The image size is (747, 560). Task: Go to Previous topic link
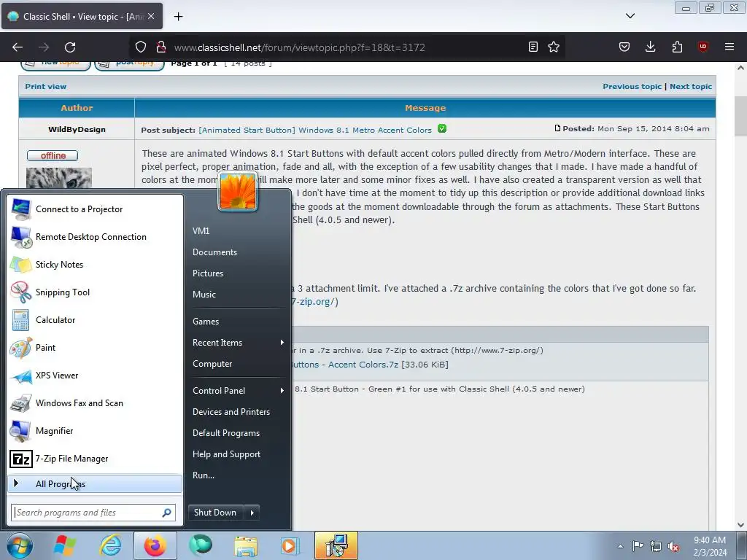(632, 87)
